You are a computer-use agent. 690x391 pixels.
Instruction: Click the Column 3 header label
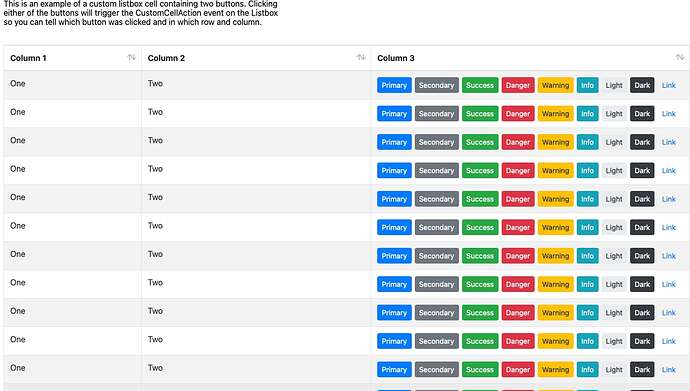tap(396, 58)
